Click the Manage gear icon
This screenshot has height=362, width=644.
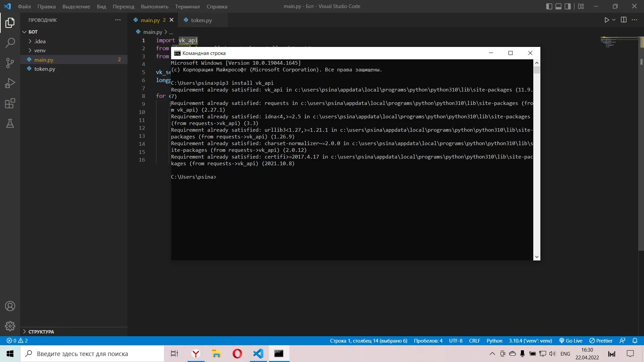pyautogui.click(x=10, y=326)
